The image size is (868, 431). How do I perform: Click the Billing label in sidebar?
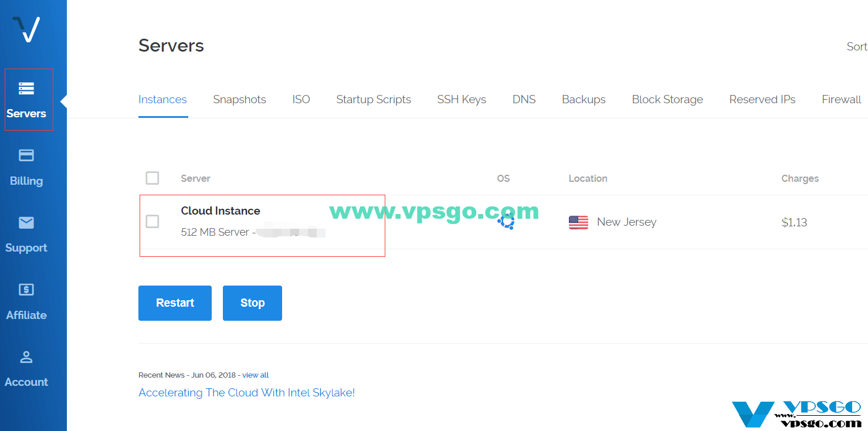click(x=26, y=181)
